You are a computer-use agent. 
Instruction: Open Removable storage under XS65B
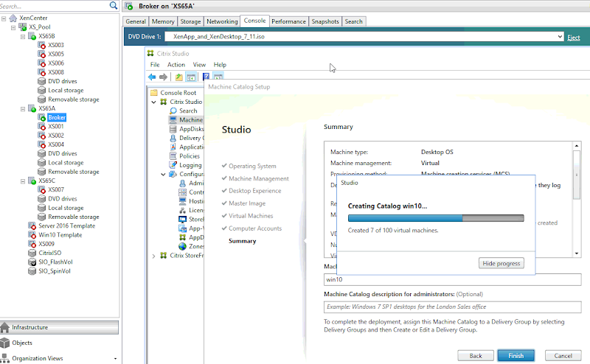point(73,99)
